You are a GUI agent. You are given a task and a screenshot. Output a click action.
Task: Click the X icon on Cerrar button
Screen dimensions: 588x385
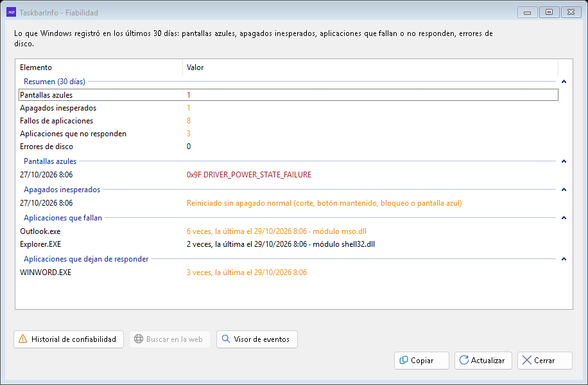click(526, 360)
